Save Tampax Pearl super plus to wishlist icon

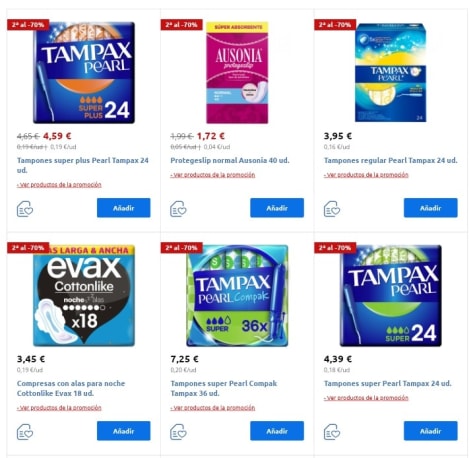coord(25,209)
